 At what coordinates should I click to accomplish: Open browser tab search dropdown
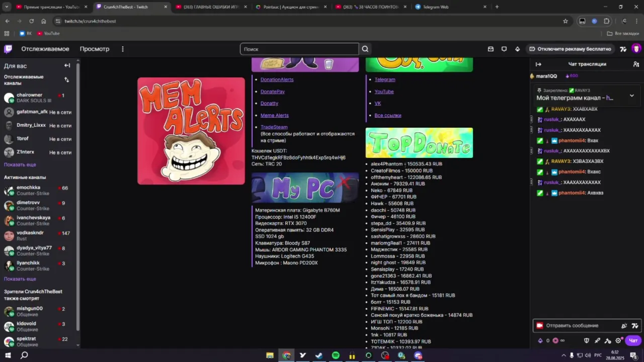[x=7, y=7]
